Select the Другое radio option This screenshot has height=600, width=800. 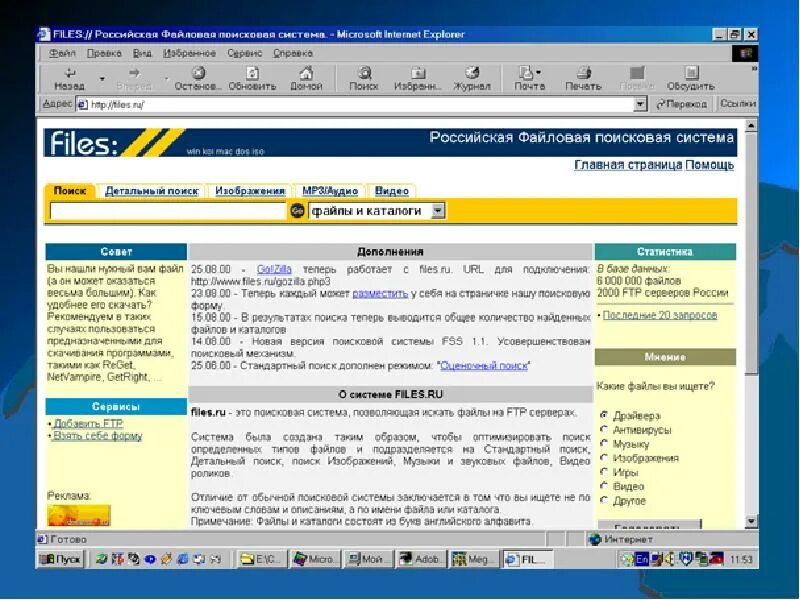point(604,500)
